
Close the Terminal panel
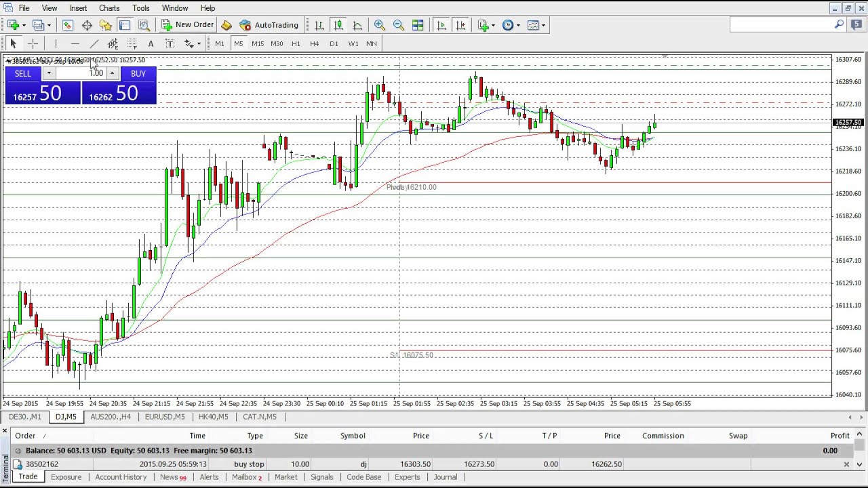click(x=5, y=431)
